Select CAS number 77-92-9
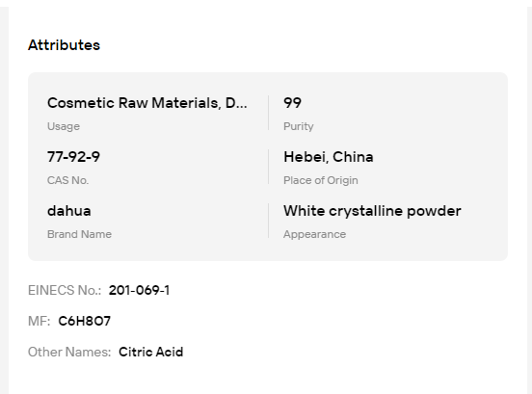532x394 pixels. (x=73, y=157)
